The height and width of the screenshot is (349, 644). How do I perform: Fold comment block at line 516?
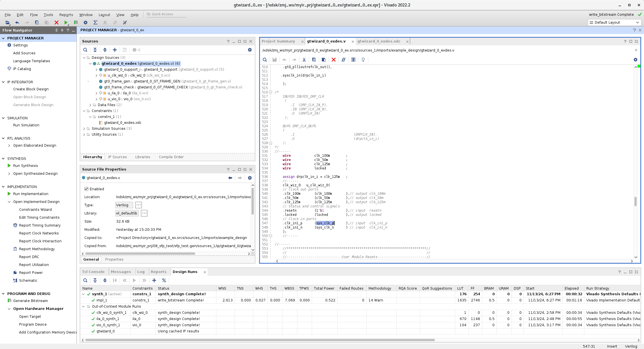(x=270, y=92)
